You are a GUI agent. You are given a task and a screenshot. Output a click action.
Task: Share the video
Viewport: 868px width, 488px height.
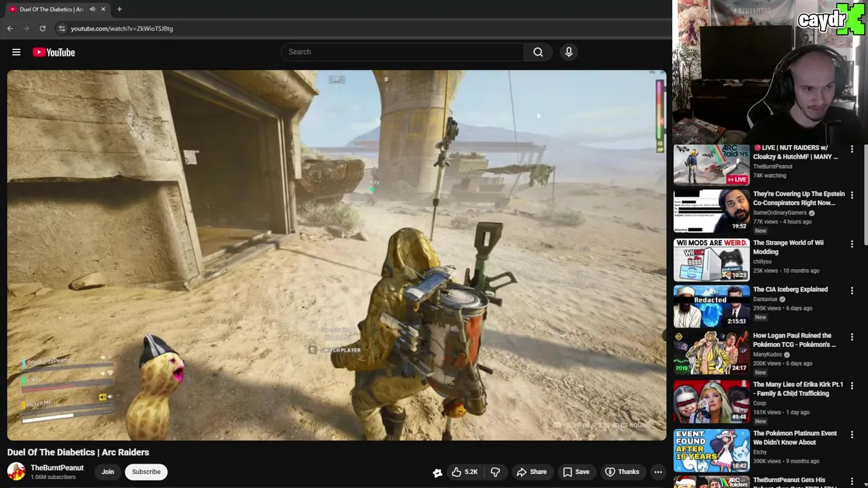tap(532, 472)
